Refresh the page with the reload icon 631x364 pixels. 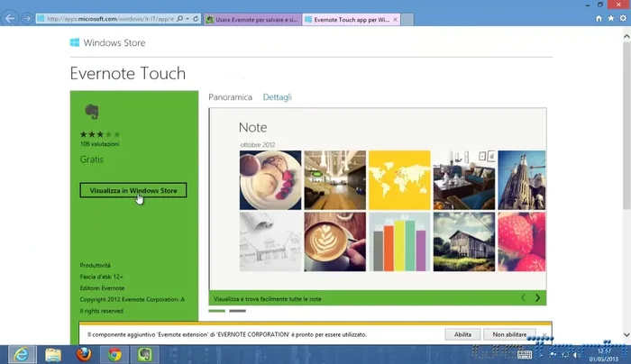click(196, 19)
